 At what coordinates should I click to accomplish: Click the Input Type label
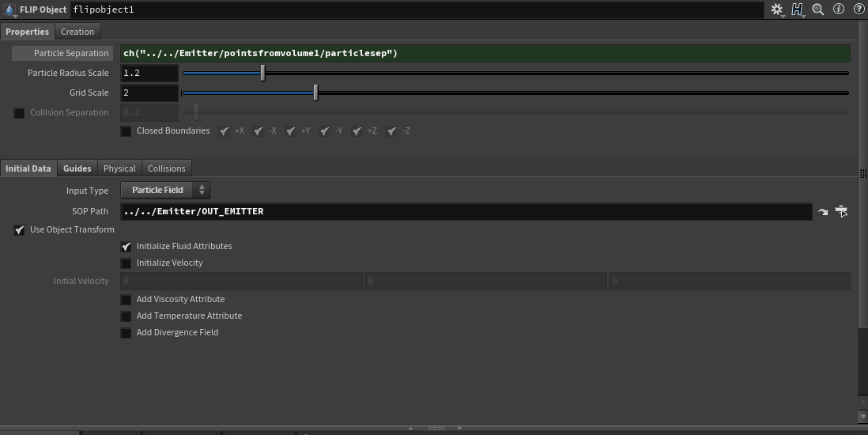coord(88,190)
